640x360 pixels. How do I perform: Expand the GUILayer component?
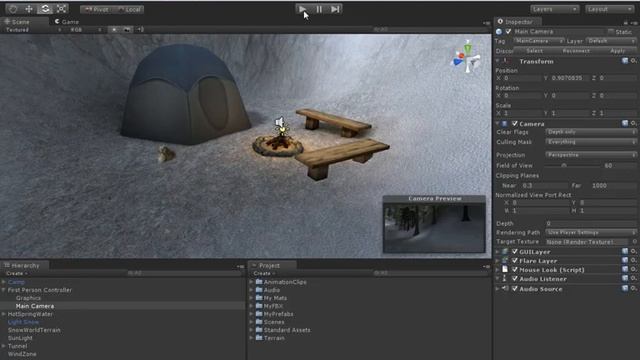coord(498,251)
